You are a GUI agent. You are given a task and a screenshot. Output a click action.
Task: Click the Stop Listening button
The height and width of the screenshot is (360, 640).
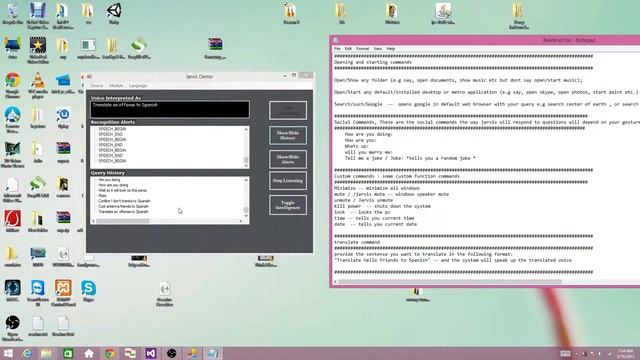coord(288,180)
